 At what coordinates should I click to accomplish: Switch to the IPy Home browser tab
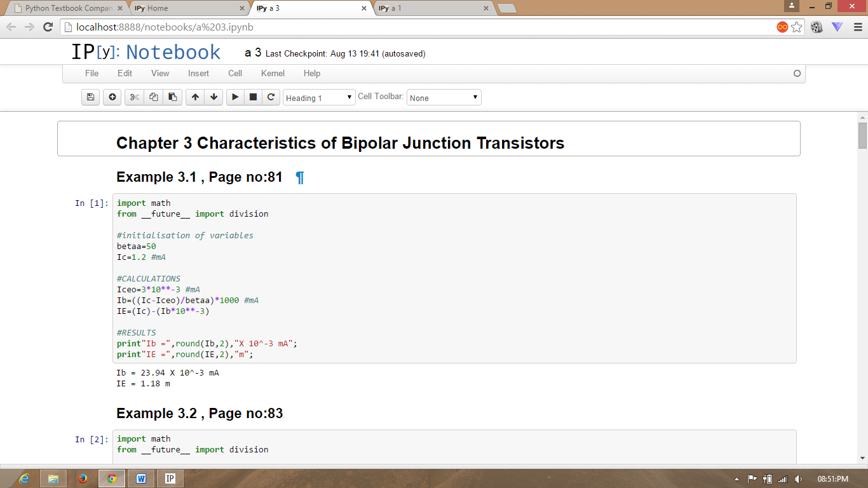[x=187, y=8]
